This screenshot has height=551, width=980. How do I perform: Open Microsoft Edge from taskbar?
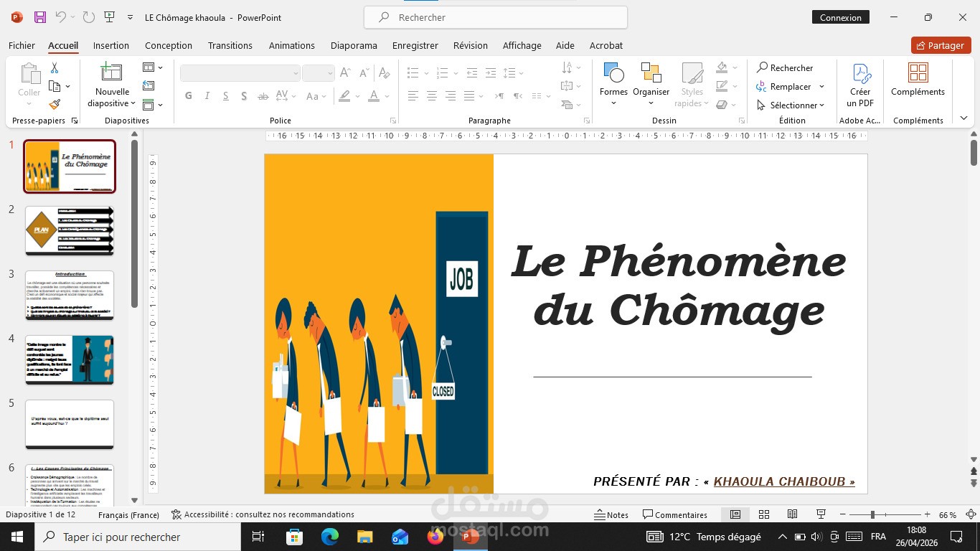tap(329, 537)
